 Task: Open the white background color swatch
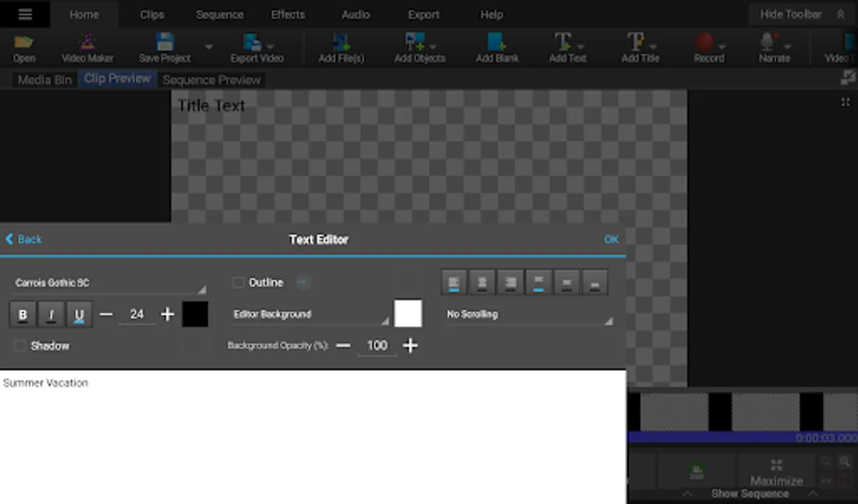pos(408,314)
